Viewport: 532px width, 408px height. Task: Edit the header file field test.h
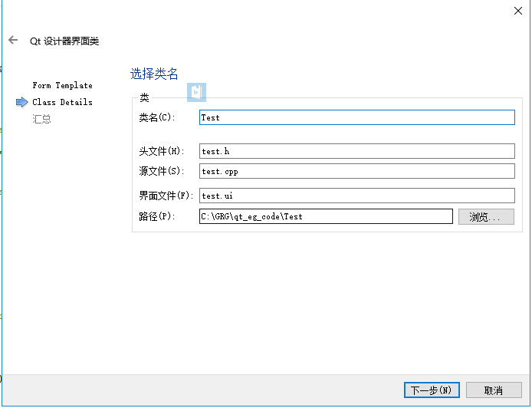357,151
